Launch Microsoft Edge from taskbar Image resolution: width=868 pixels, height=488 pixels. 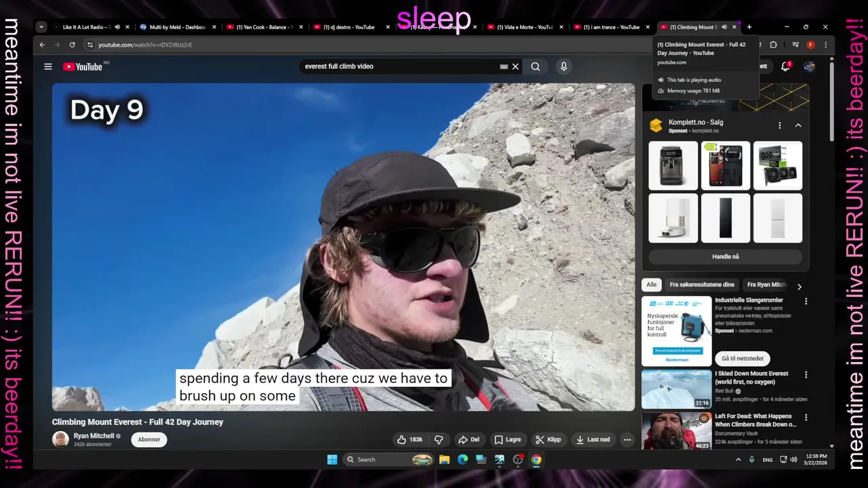462,460
